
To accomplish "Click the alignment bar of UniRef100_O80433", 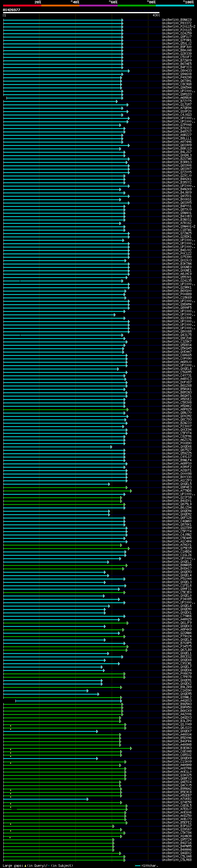I will [66, 71].
